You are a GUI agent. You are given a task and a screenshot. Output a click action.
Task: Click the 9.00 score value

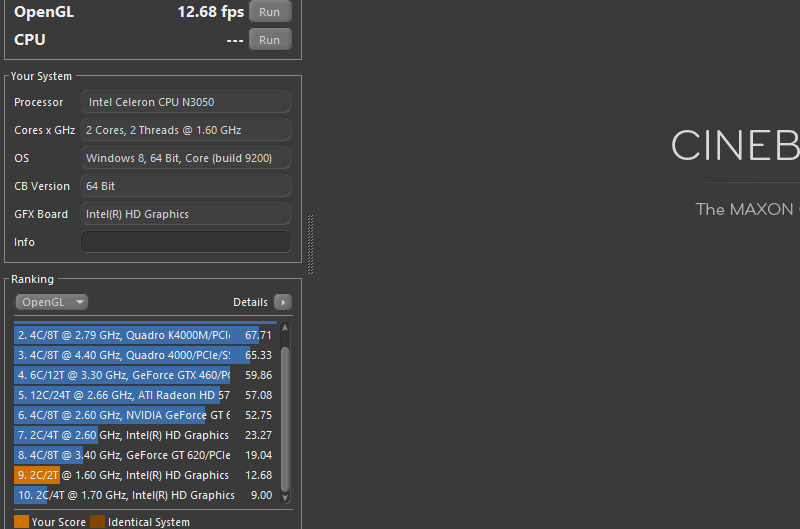tap(261, 495)
